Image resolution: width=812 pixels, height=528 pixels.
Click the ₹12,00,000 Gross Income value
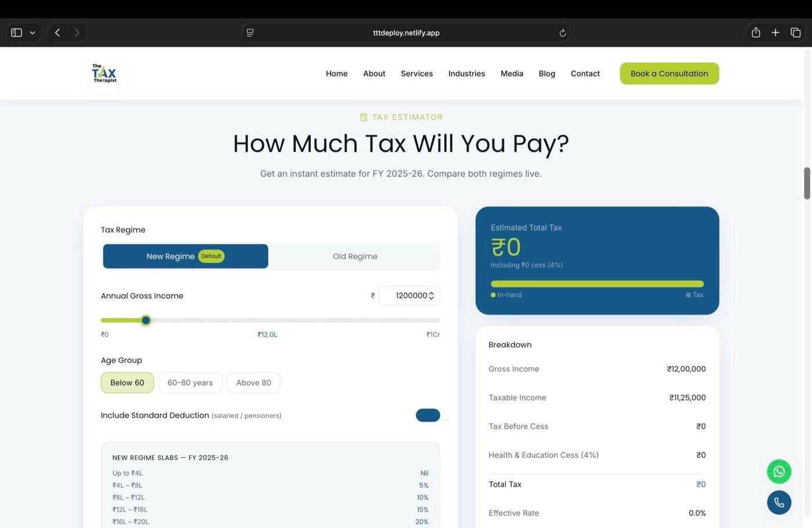tap(686, 369)
